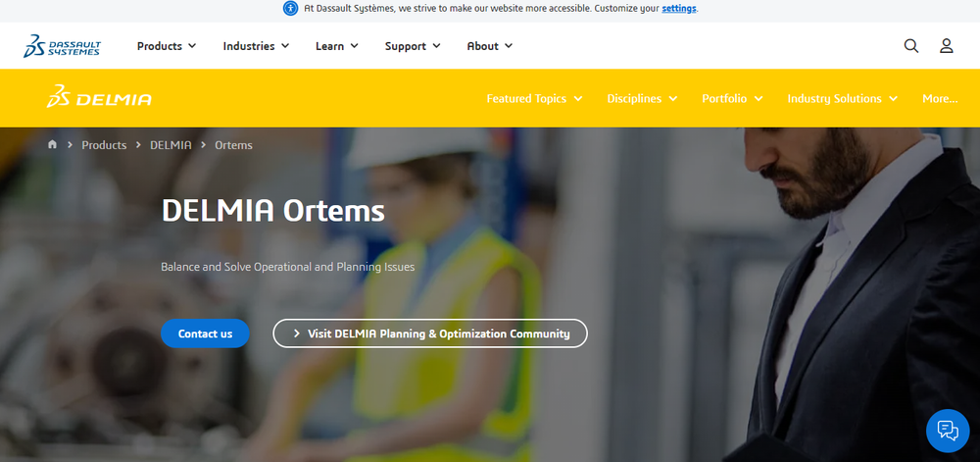Expand the Learn menu
This screenshot has height=462, width=980.
(337, 46)
